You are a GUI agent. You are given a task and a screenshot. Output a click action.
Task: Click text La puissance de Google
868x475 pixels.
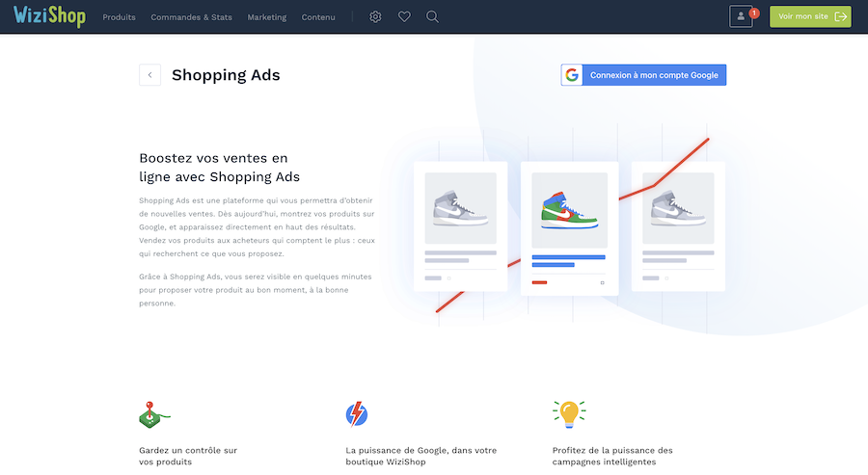421,456
